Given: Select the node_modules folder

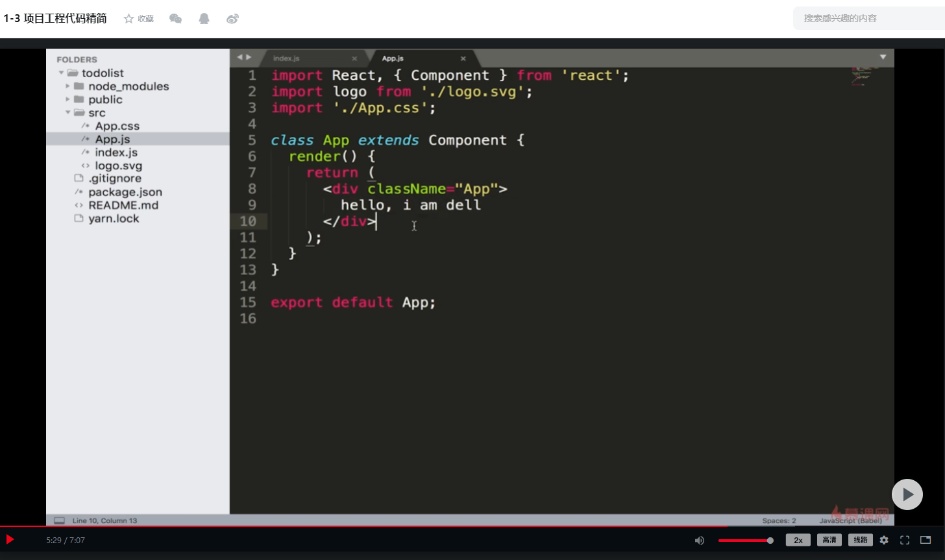Looking at the screenshot, I should 129,86.
